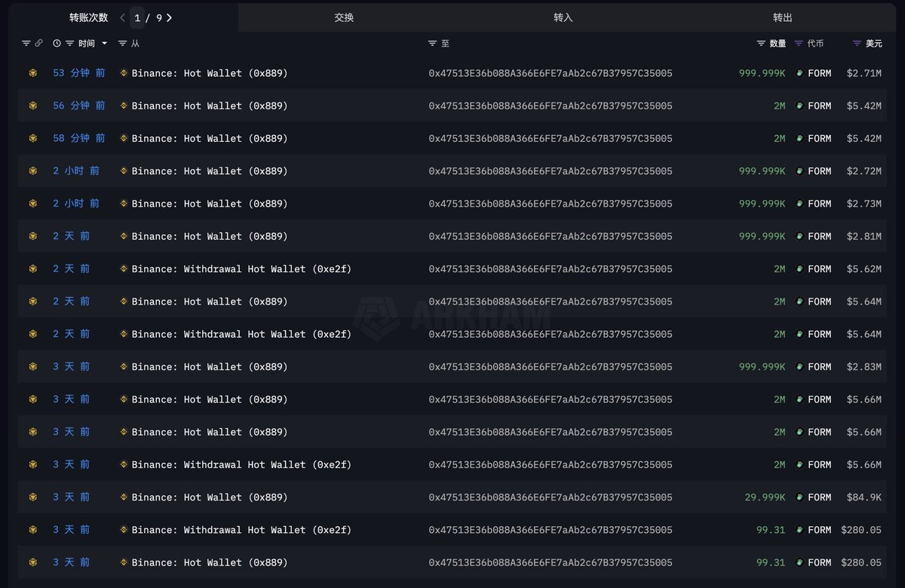Click the 数量 column filter icon
This screenshot has height=588, width=905.
[761, 44]
